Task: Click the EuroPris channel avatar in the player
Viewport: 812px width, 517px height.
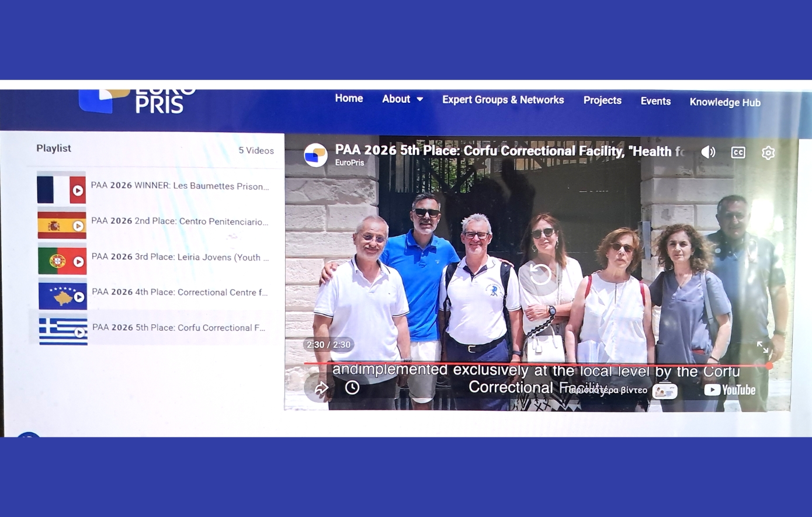Action: (x=315, y=155)
